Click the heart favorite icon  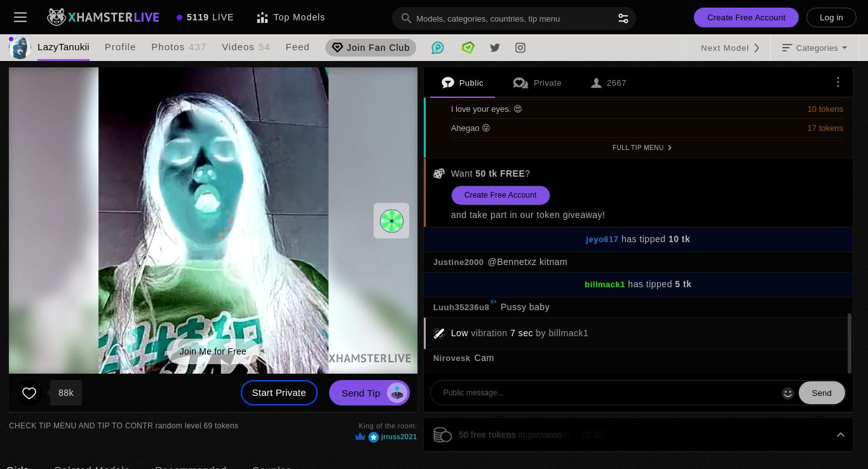(x=29, y=393)
